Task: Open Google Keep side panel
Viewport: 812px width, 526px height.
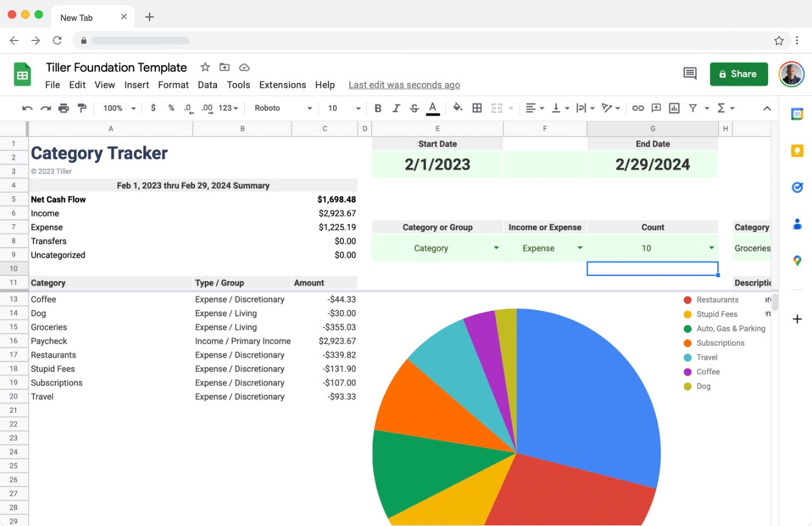Action: [x=797, y=151]
